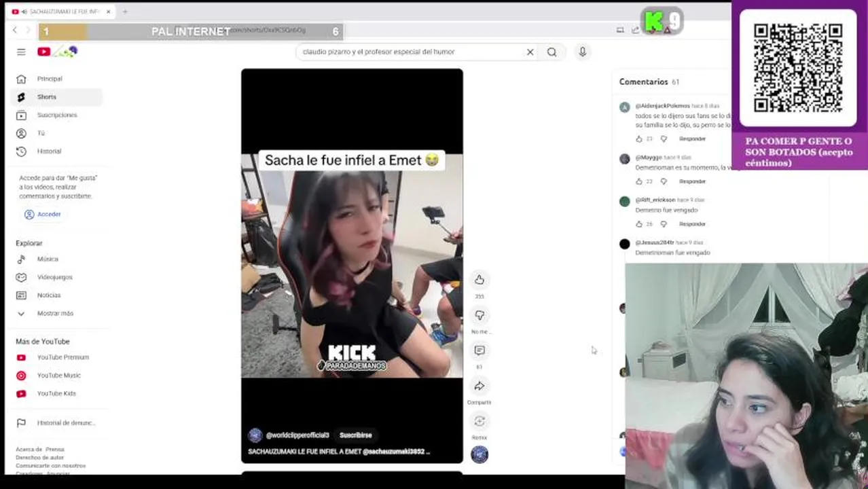Image resolution: width=868 pixels, height=489 pixels.
Task: Reply to @AidenjackPolemos comment
Action: (692, 139)
